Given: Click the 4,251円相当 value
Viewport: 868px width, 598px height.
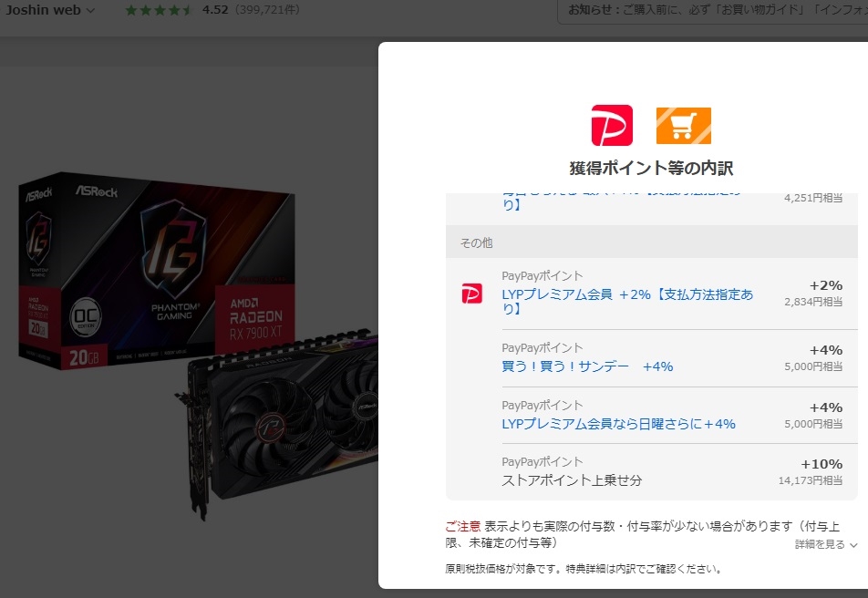Looking at the screenshot, I should 813,198.
